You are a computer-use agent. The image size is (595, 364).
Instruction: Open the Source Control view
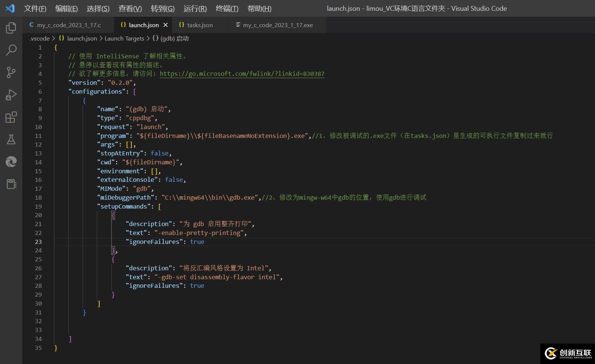click(x=11, y=72)
